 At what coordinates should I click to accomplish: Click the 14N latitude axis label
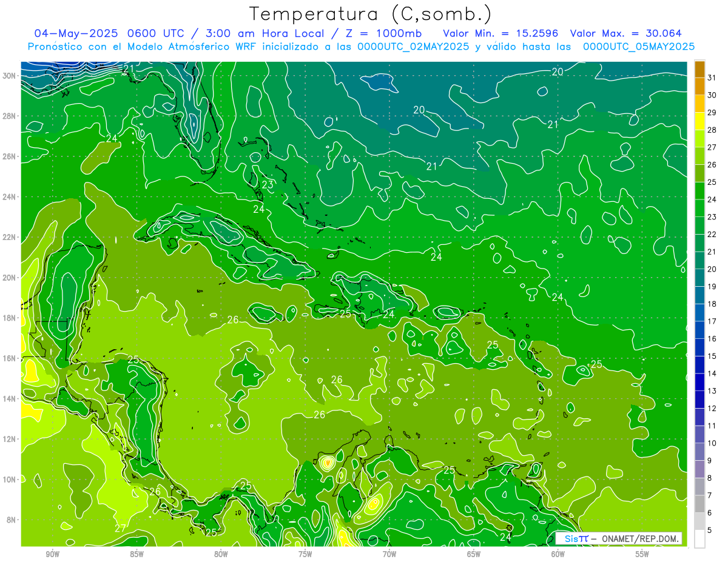coord(10,398)
